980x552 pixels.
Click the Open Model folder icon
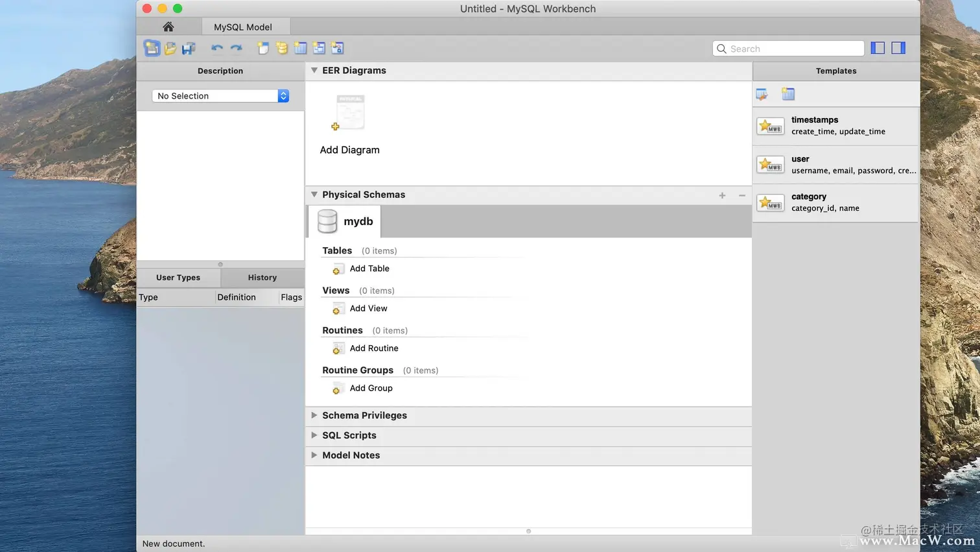point(170,48)
